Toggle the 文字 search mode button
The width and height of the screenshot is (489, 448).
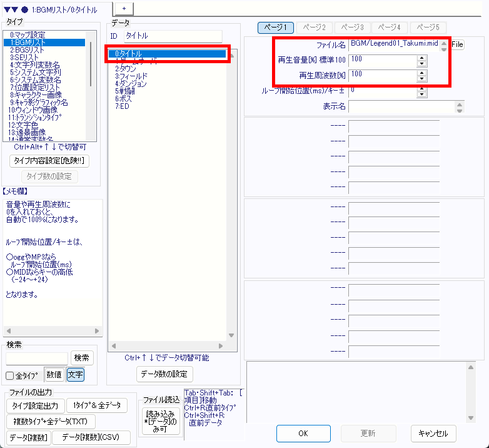tap(75, 375)
